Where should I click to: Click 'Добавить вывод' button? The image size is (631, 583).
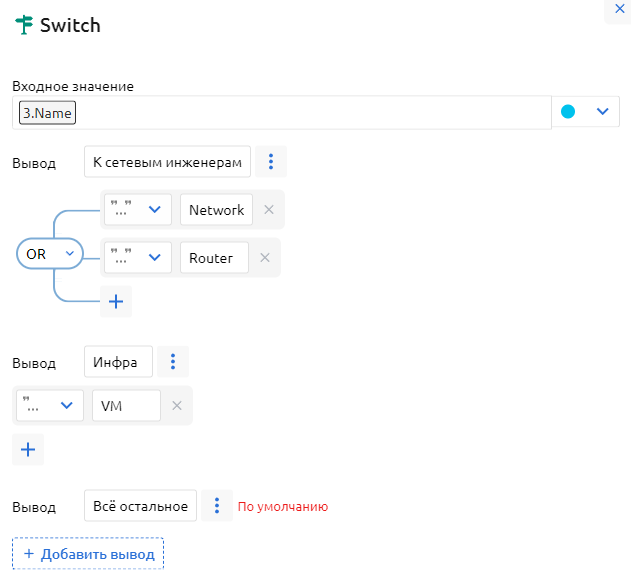88,554
